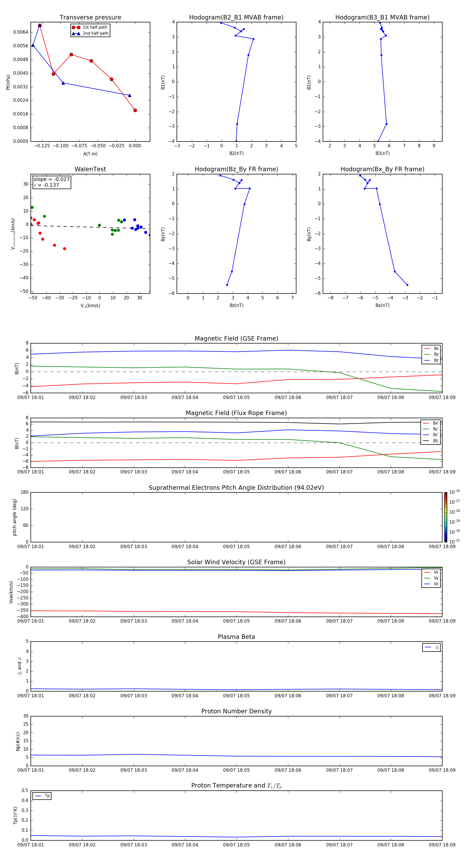The image size is (473, 868).
Task: Click the 'pitch angle (deg)' y-axis label
Action: click(14, 517)
